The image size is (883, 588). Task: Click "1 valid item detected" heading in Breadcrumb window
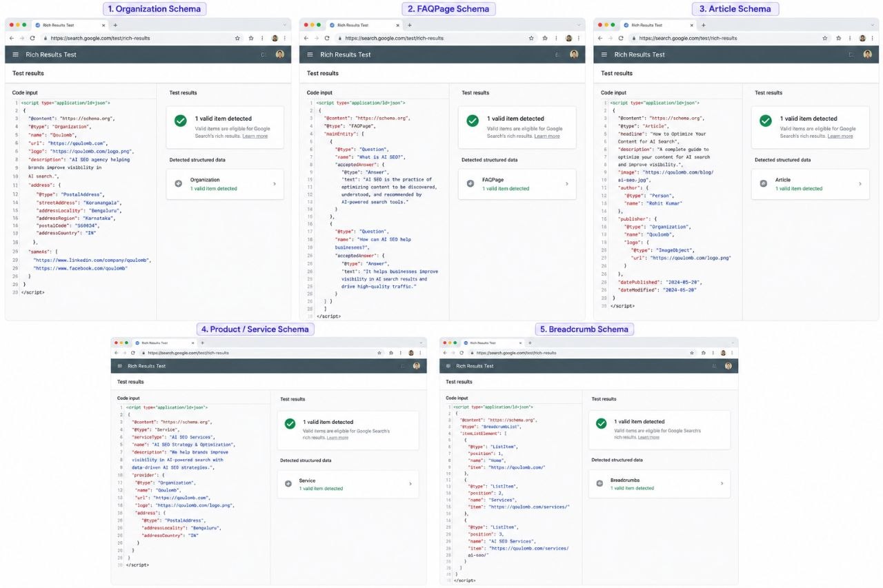(x=639, y=421)
